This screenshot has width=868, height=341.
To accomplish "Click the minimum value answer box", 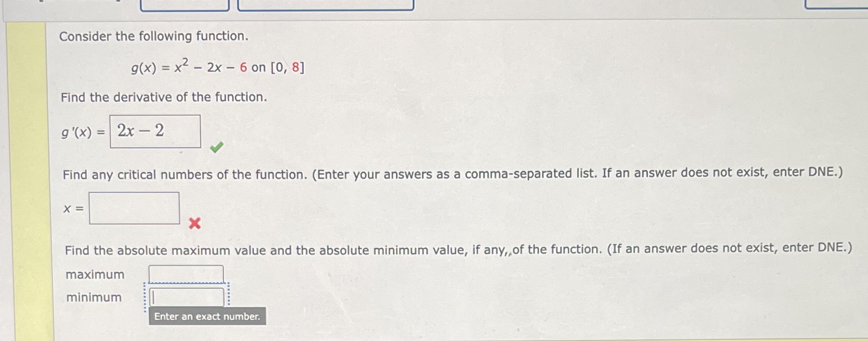I will click(x=187, y=296).
